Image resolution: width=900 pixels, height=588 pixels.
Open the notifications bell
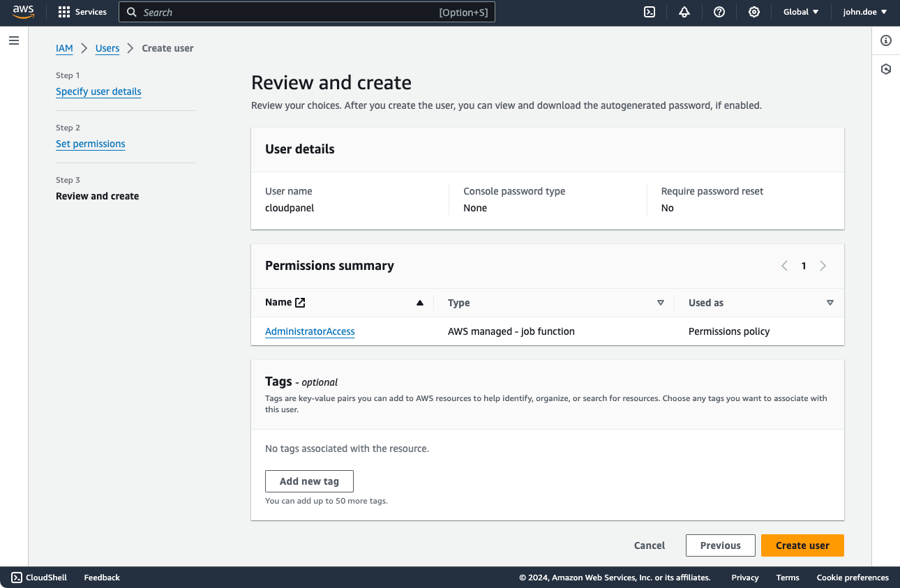684,12
